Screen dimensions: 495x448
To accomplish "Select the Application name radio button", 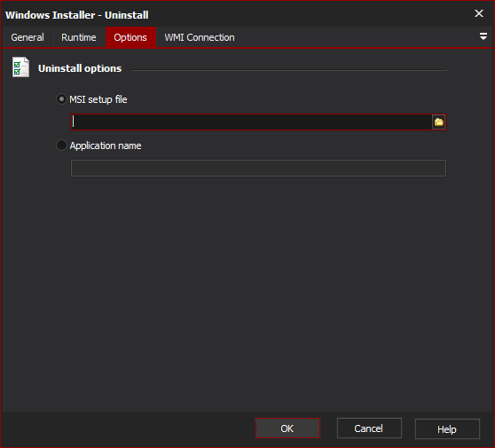I will (x=61, y=145).
